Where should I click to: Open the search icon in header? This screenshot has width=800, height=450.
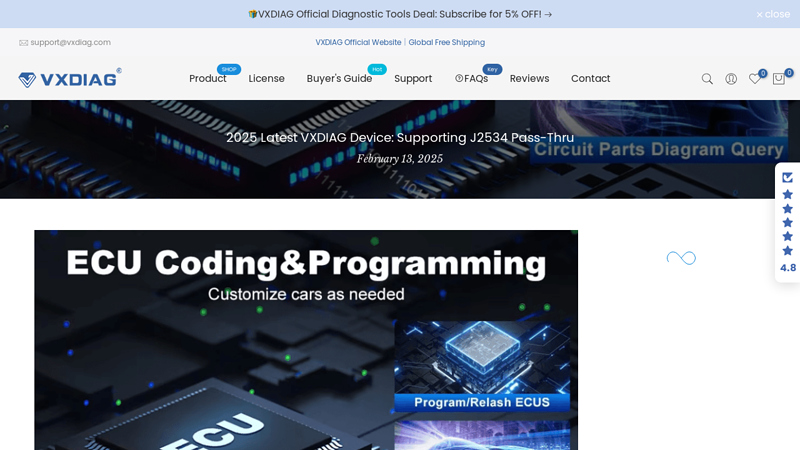click(x=707, y=79)
